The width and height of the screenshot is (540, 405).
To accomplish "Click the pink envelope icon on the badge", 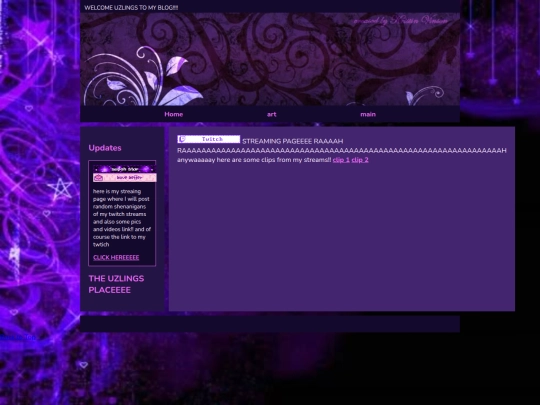I will click(x=98, y=178).
